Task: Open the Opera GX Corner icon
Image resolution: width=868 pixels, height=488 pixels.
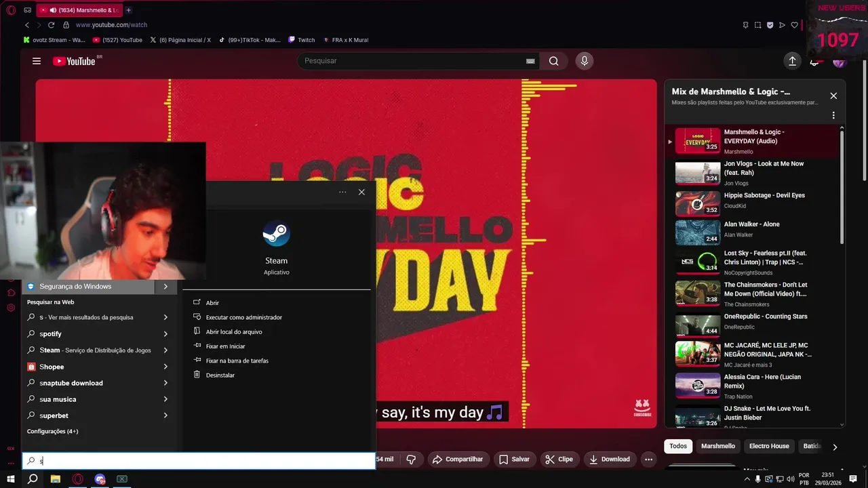Action: (x=27, y=10)
